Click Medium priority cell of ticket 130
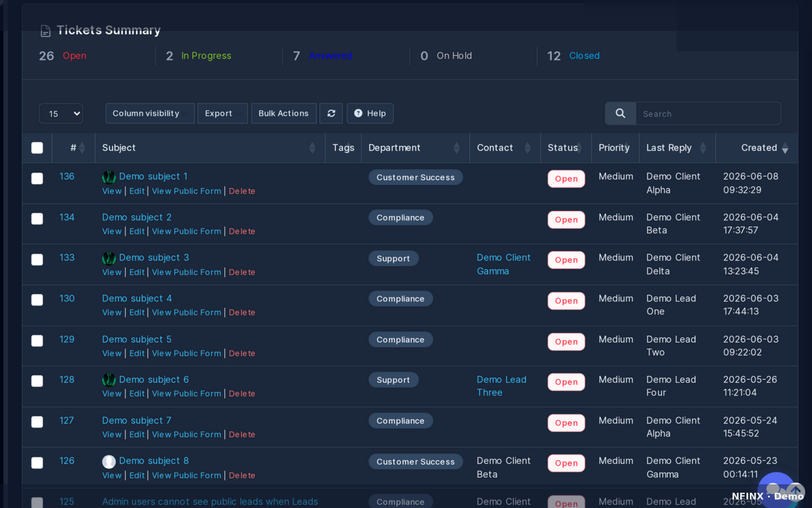 point(616,298)
